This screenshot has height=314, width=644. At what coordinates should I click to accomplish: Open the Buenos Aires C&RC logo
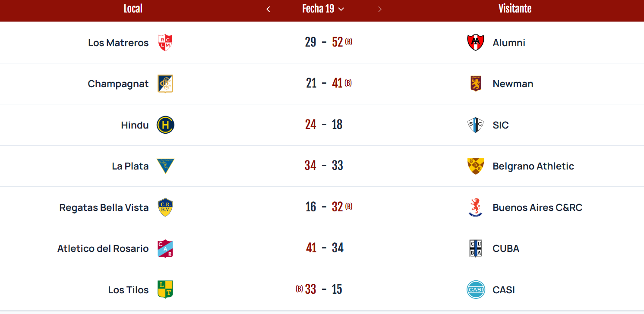click(x=476, y=207)
